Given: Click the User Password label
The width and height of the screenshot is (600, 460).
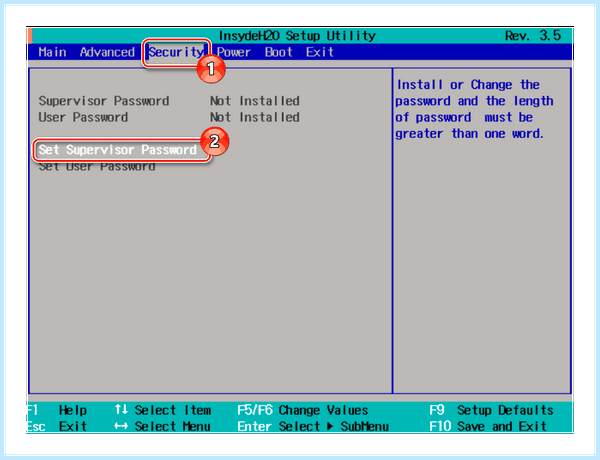Looking at the screenshot, I should click(x=83, y=117).
